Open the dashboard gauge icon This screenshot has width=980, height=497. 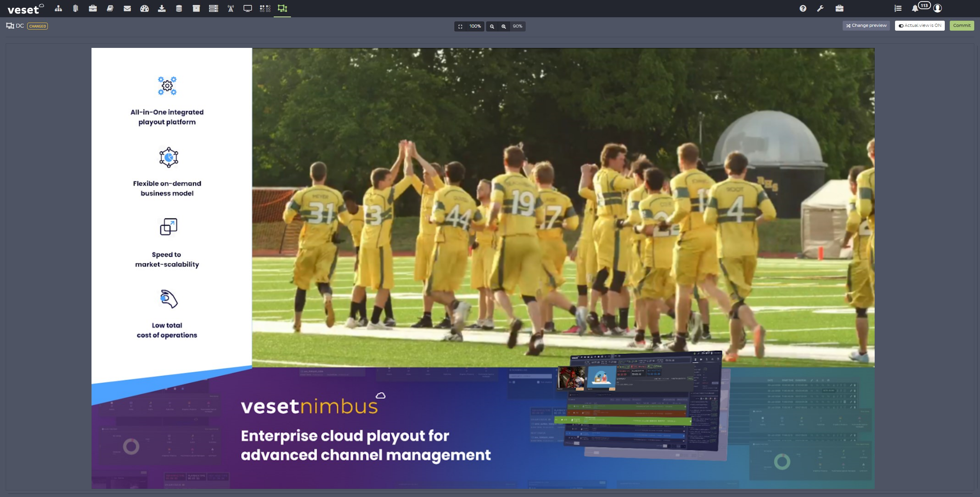pos(144,8)
